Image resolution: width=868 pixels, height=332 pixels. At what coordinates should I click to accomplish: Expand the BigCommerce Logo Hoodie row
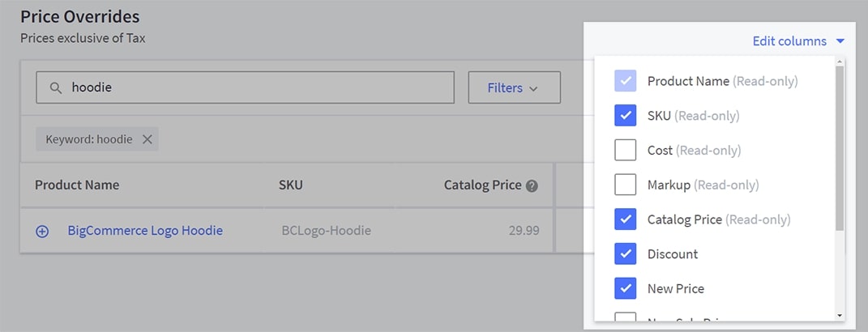(42, 231)
